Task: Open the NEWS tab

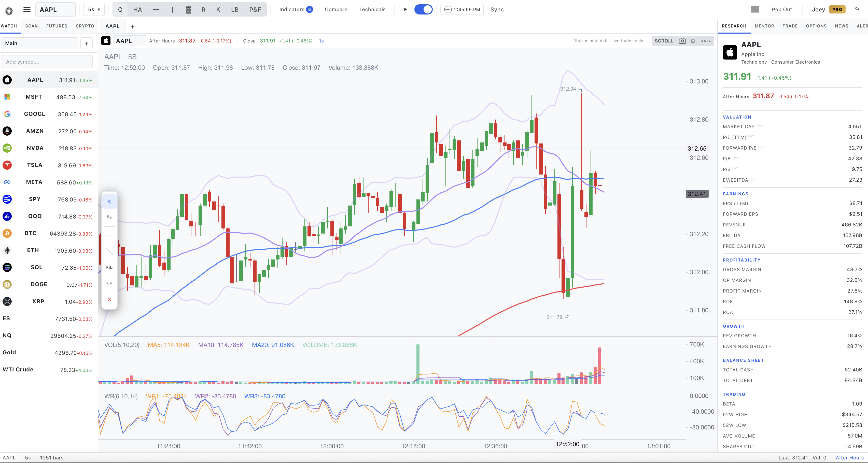Action: pos(841,26)
